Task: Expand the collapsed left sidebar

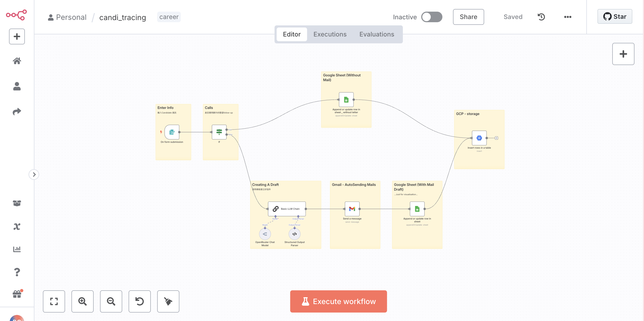Action: [x=34, y=175]
